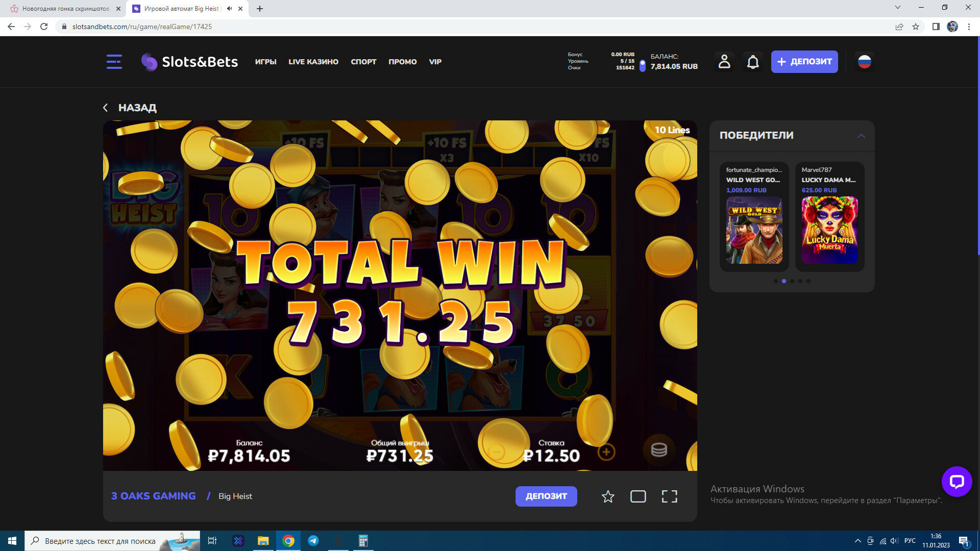This screenshot has width=980, height=551.
Task: Go back with the Назад arrow
Action: pos(106,108)
